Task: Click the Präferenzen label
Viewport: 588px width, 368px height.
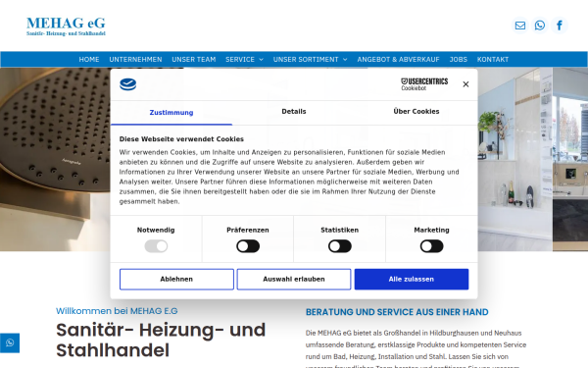Action: click(248, 230)
